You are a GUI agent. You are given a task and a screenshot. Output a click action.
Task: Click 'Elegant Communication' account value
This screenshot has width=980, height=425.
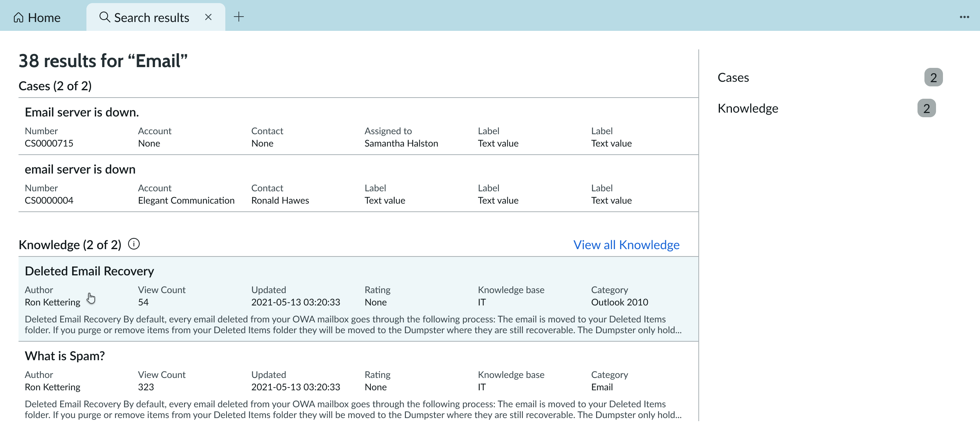point(186,201)
